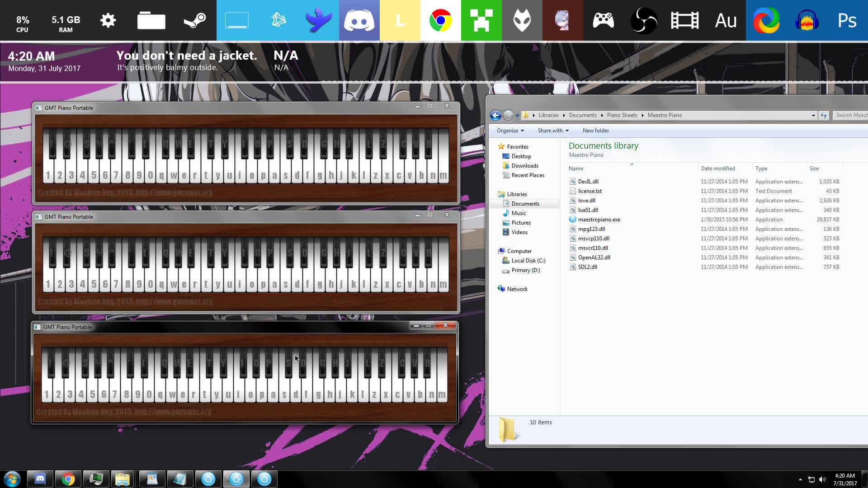Open the Share with dropdown
Viewport: 868px width, 488px height.
553,131
